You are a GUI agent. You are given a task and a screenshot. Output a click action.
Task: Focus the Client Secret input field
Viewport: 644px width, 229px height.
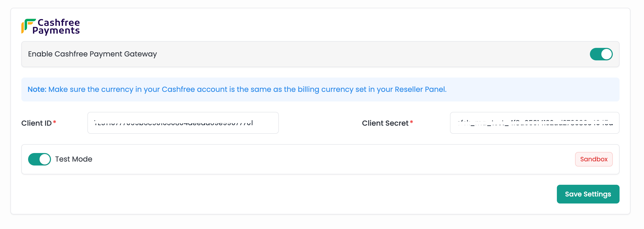tap(534, 123)
